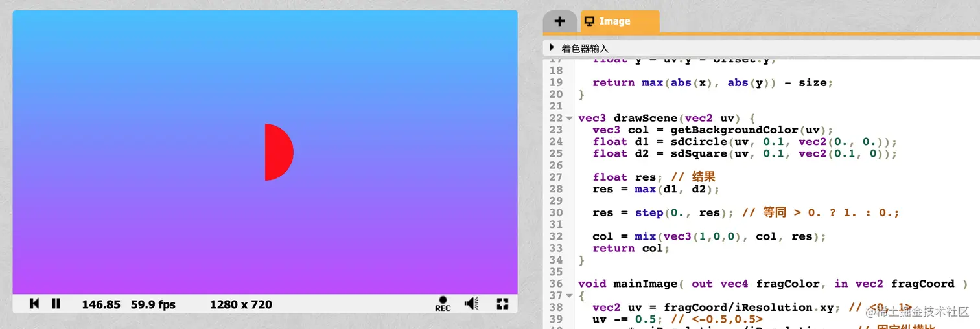The image size is (980, 329).
Task: Click the return max(abs(x)) line 19
Action: 712,83
